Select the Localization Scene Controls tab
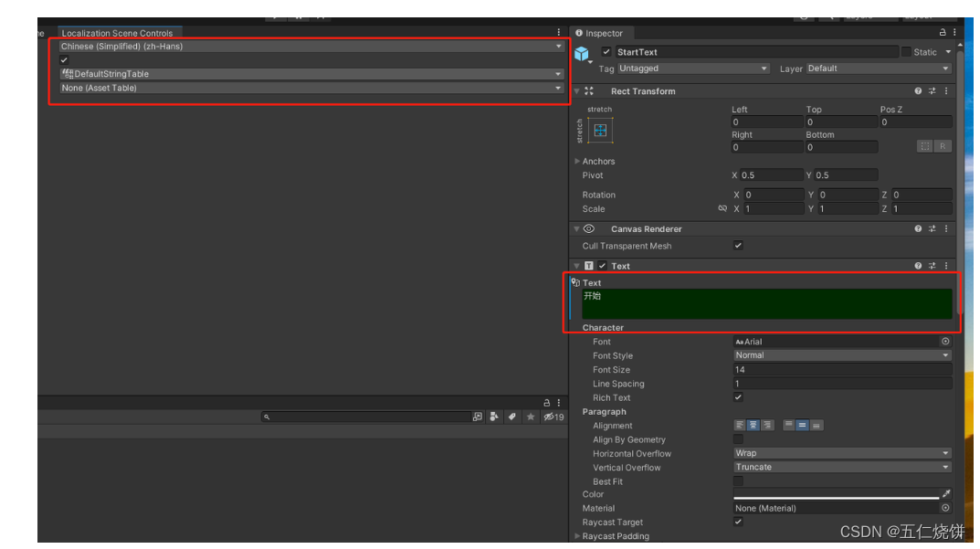 pyautogui.click(x=118, y=33)
